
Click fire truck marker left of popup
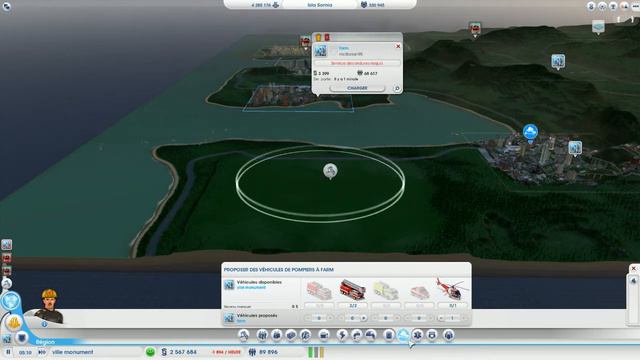point(305,42)
